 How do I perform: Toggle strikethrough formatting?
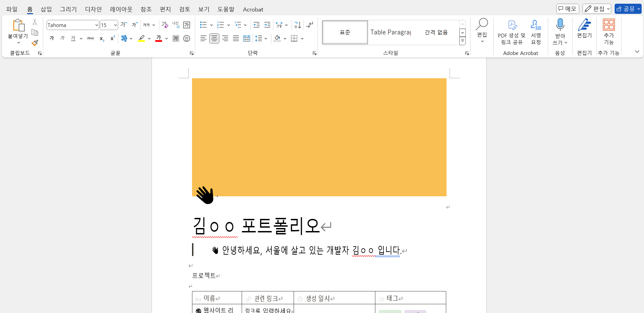[90, 38]
